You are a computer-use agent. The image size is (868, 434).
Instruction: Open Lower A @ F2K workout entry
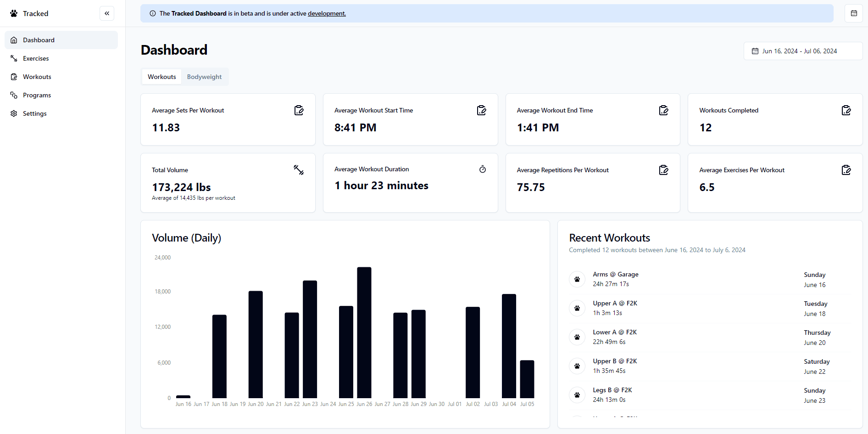coord(710,337)
